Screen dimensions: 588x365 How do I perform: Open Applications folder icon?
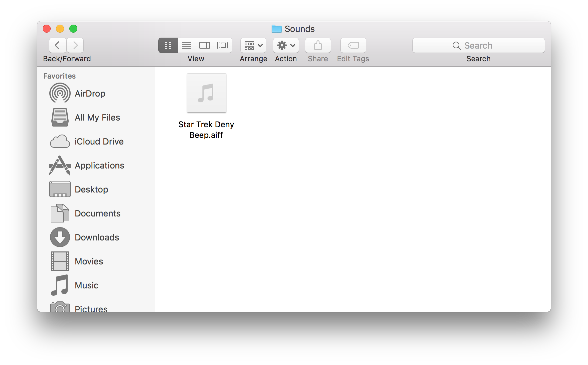[x=60, y=165]
